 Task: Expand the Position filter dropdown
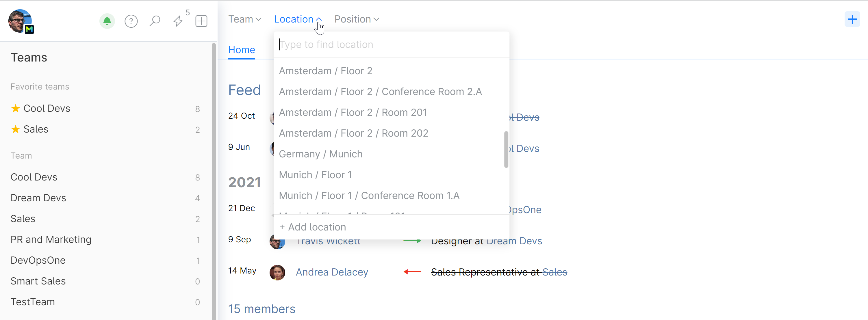coord(357,19)
